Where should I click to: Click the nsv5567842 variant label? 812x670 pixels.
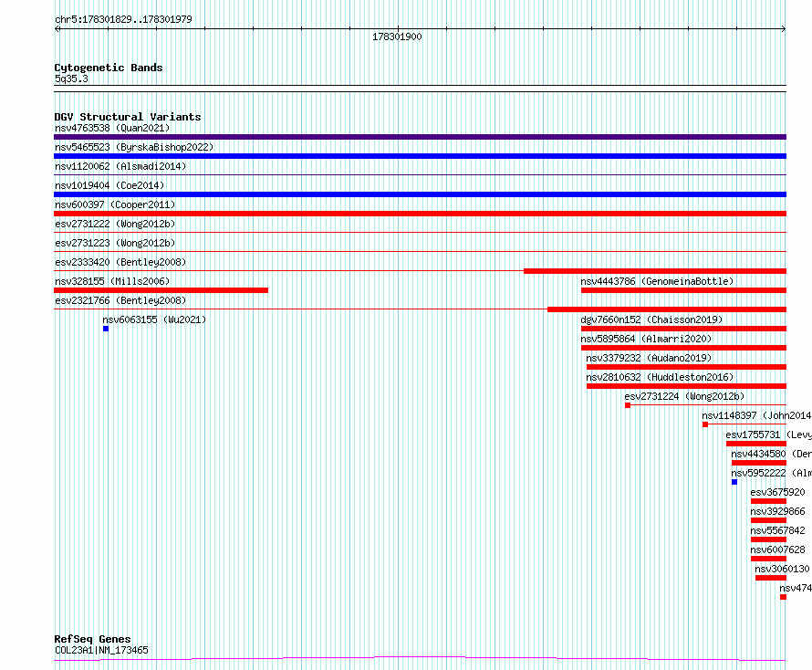click(778, 530)
